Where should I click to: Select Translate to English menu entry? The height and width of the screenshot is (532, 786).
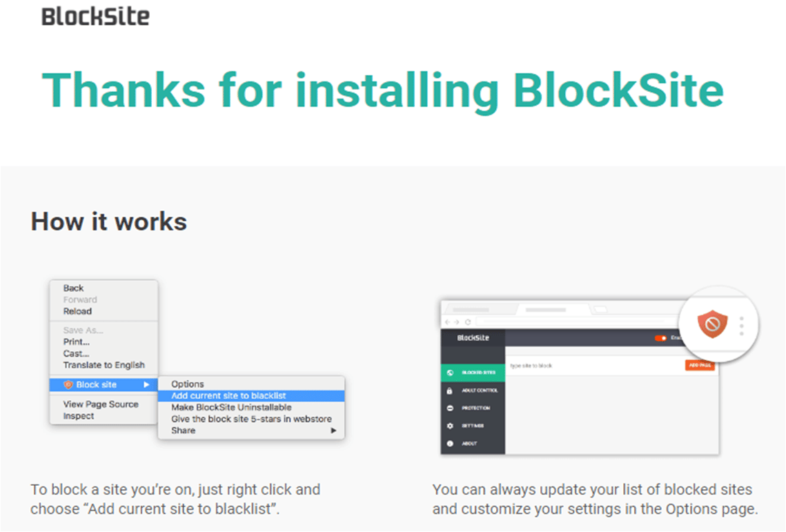(104, 365)
